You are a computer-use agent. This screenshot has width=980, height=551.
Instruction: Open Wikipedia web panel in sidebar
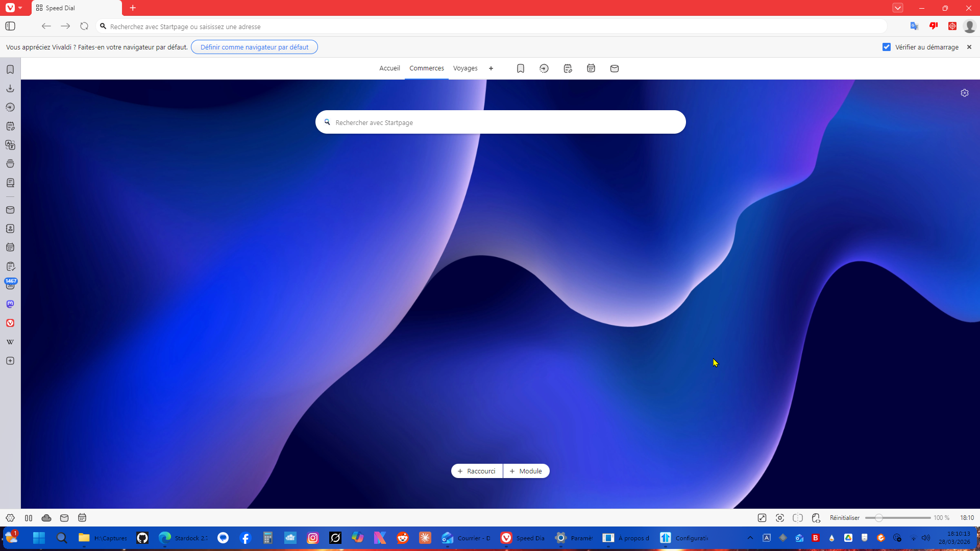coord(10,342)
